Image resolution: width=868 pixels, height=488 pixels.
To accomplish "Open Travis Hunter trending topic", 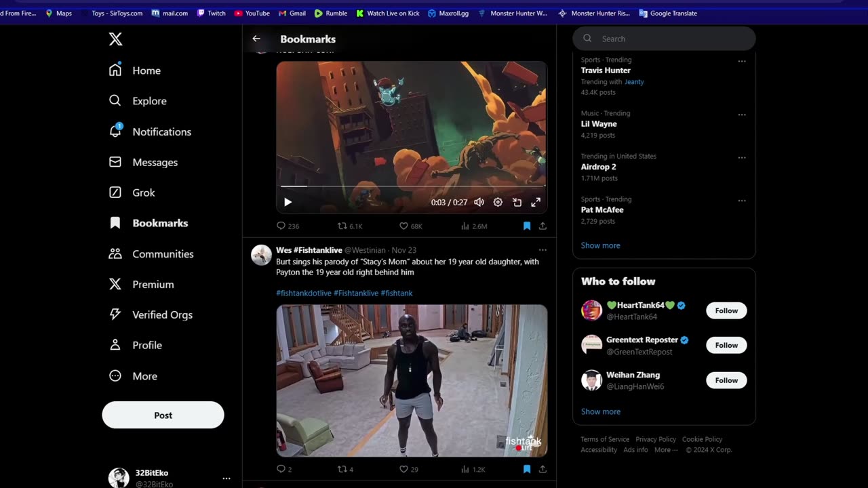I will pos(606,70).
